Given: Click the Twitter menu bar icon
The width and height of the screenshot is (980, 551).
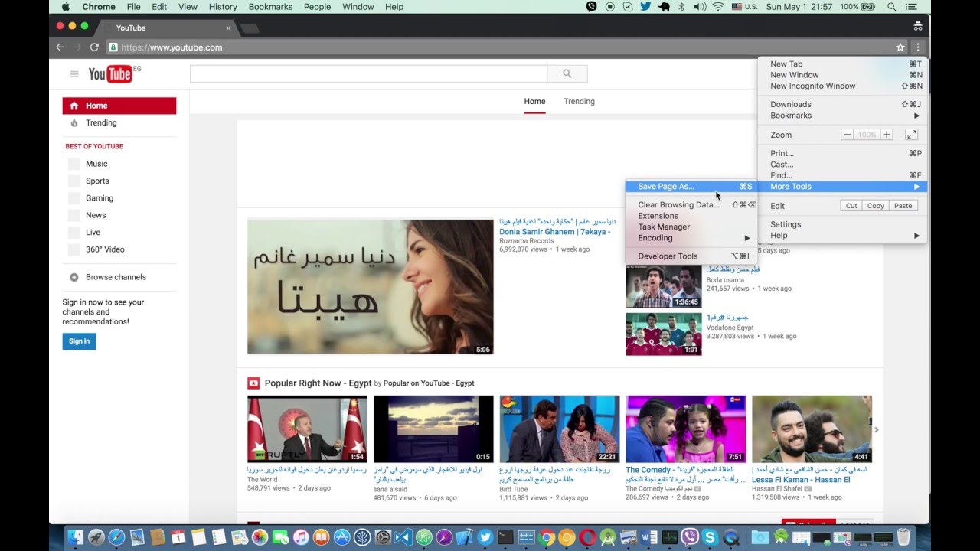Looking at the screenshot, I should [645, 7].
